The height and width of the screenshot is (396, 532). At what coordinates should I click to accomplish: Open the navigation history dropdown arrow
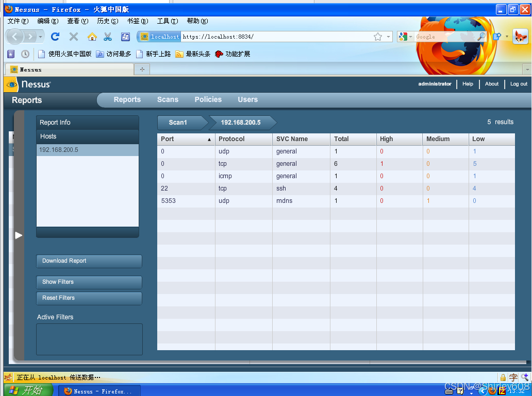click(40, 37)
